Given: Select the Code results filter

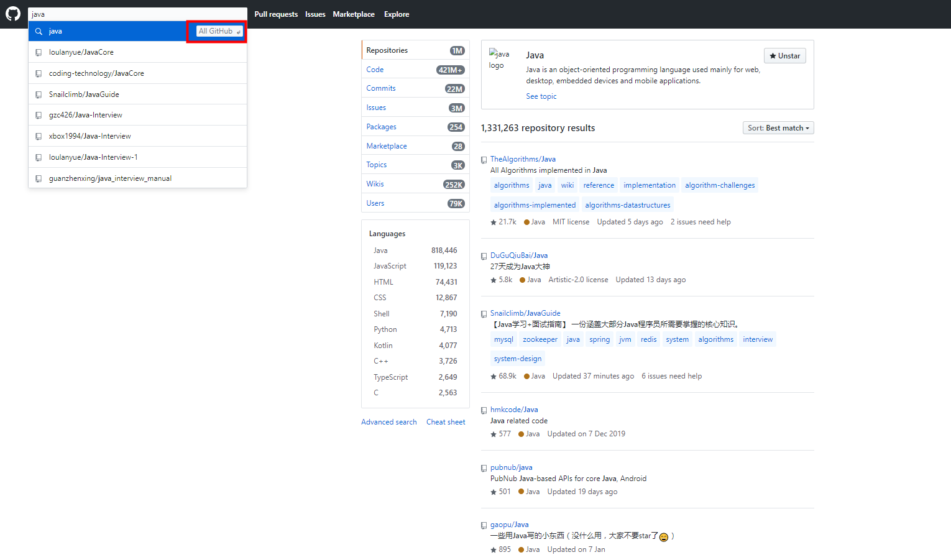Looking at the screenshot, I should (x=415, y=70).
